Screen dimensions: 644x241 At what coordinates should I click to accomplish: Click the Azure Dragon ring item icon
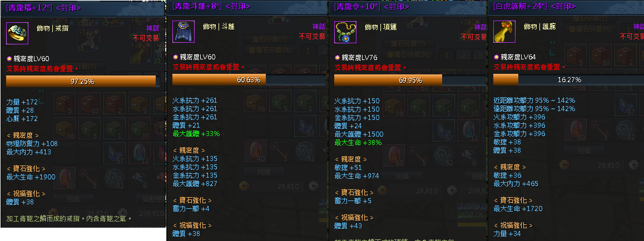click(17, 34)
